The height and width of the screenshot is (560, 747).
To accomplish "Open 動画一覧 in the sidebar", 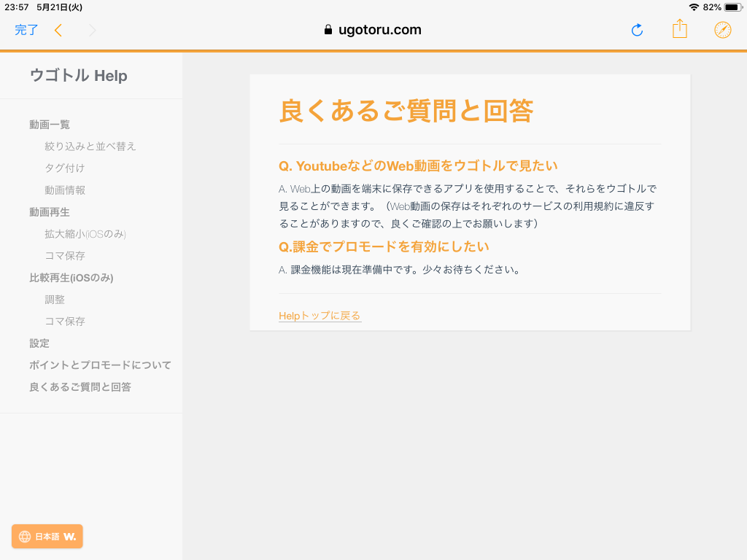I will pos(50,124).
